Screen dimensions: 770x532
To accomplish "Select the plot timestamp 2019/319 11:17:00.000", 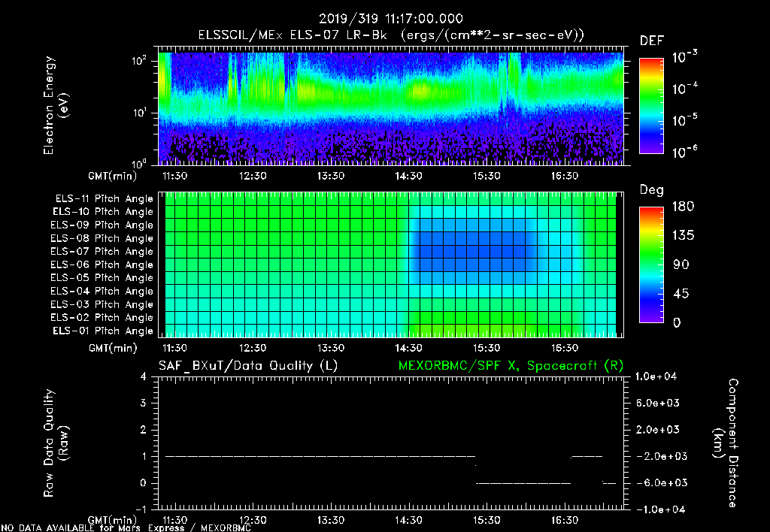I will point(391,19).
